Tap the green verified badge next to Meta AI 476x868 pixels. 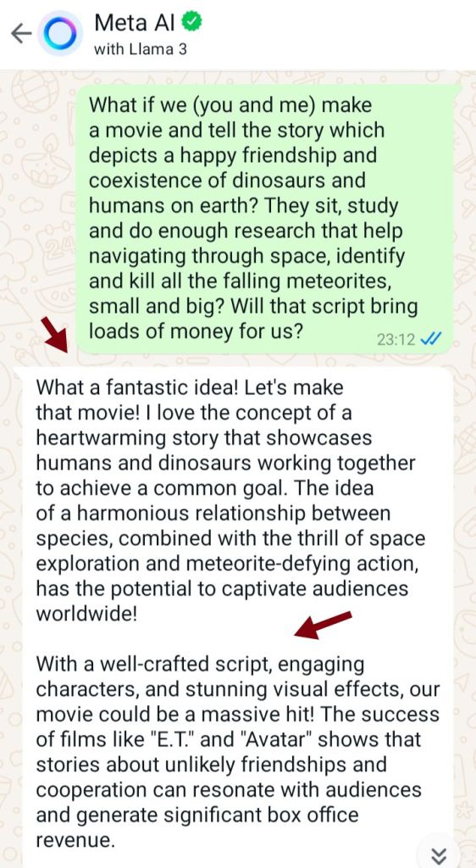click(192, 22)
